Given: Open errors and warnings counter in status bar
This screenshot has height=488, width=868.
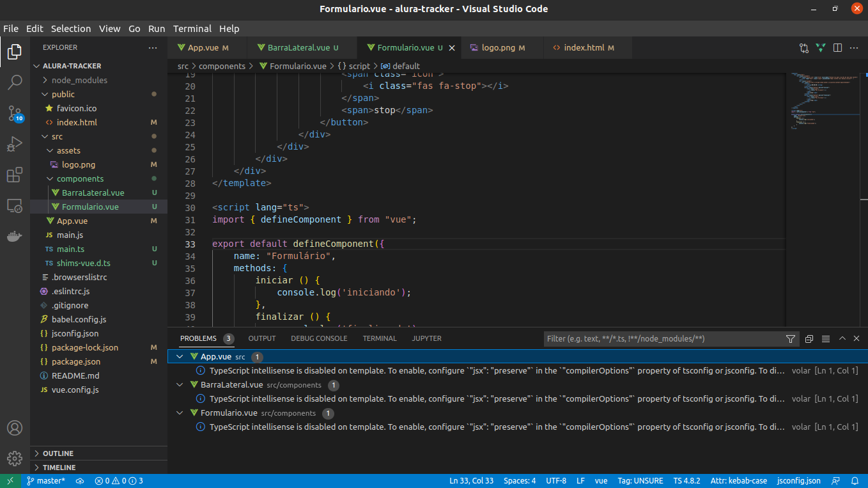Looking at the screenshot, I should pyautogui.click(x=119, y=481).
